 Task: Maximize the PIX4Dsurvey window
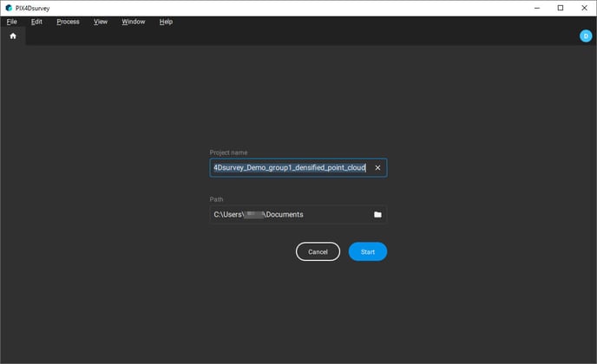pos(560,8)
